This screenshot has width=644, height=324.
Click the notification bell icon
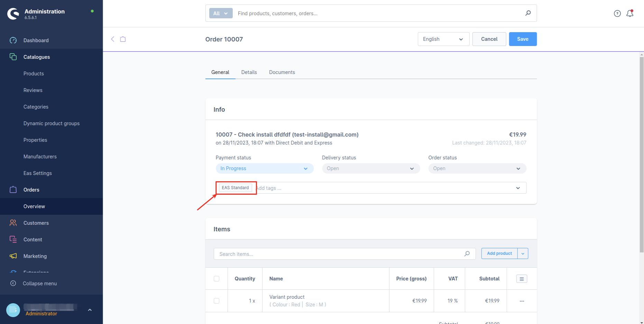click(630, 13)
